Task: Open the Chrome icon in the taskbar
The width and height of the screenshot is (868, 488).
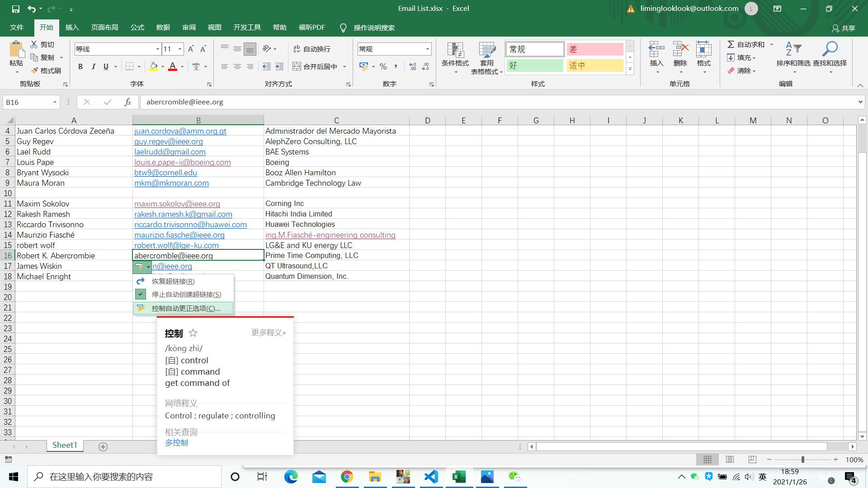Action: (x=347, y=477)
